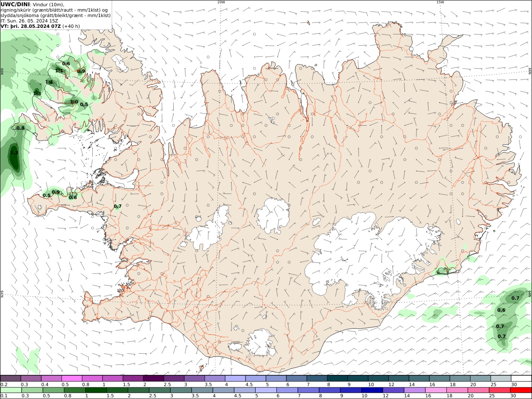Click the 0.7 value on the Snæfellsnes land area
Screen dimensions: 532x399
[x=118, y=206]
